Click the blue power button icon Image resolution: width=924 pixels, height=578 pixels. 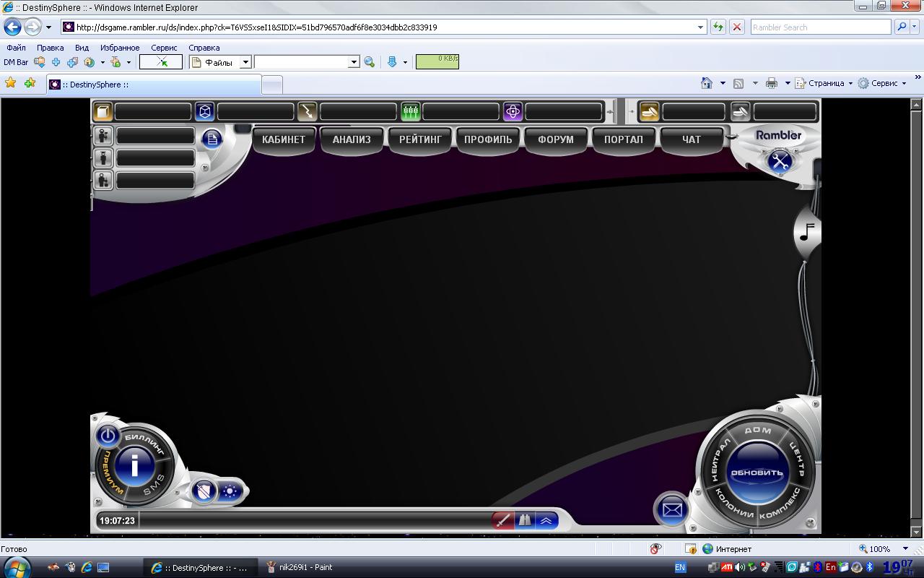[x=108, y=436]
